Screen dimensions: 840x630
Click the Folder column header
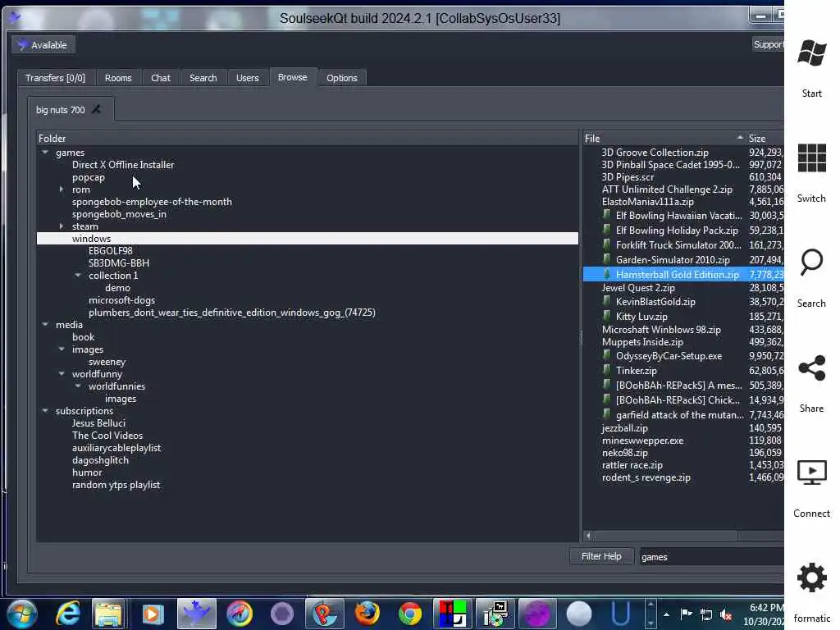pos(307,139)
